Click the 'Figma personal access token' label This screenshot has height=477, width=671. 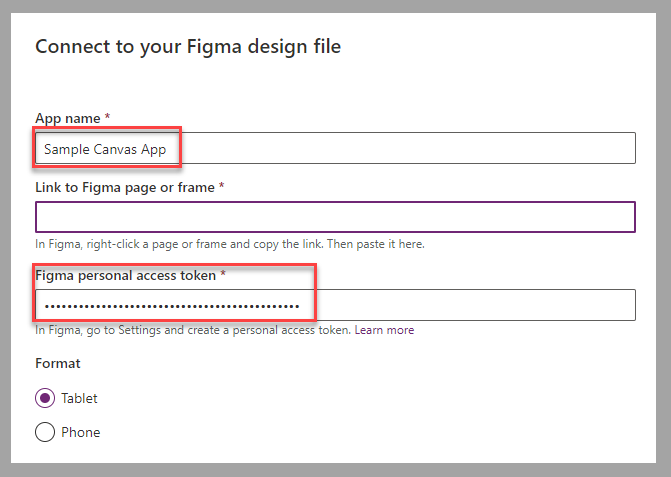tap(125, 276)
